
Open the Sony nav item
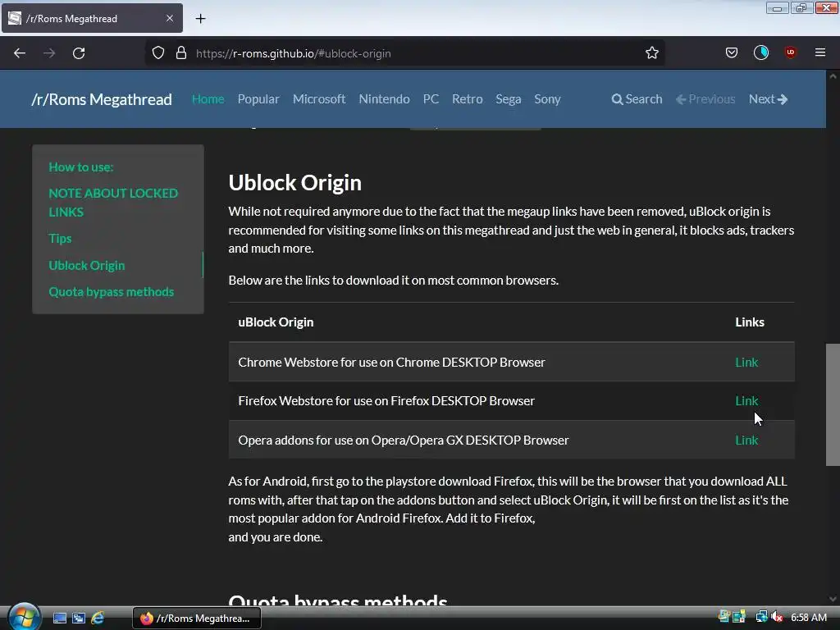click(x=547, y=99)
